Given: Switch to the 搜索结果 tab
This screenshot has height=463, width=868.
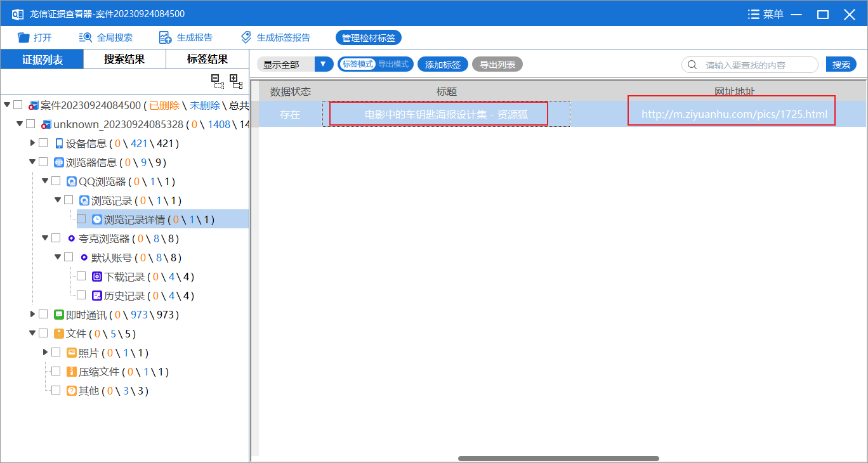Looking at the screenshot, I should tap(124, 60).
